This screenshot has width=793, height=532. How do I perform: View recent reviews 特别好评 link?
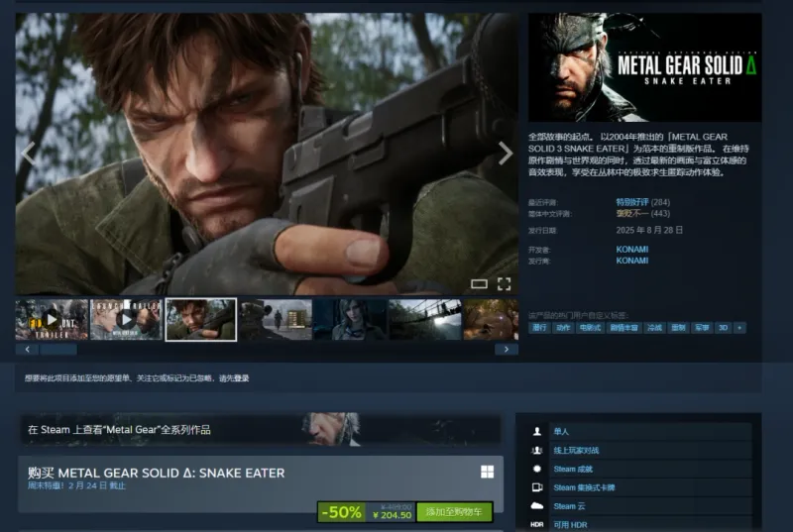coord(630,202)
